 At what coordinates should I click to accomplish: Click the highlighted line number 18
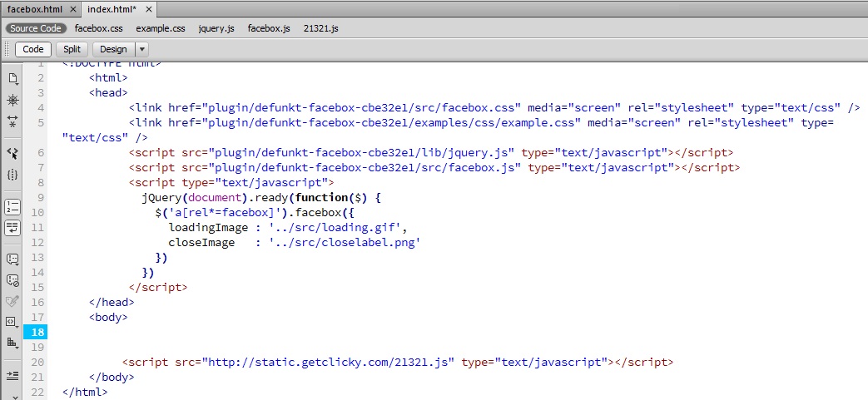pyautogui.click(x=36, y=332)
